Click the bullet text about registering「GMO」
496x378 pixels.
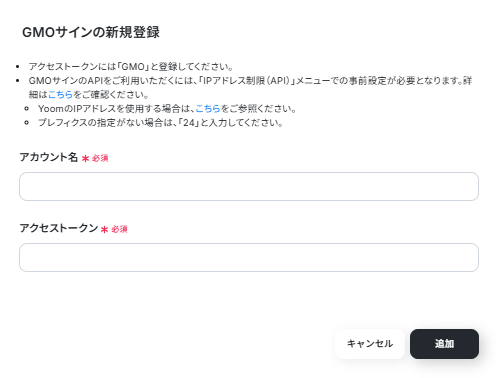click(131, 67)
